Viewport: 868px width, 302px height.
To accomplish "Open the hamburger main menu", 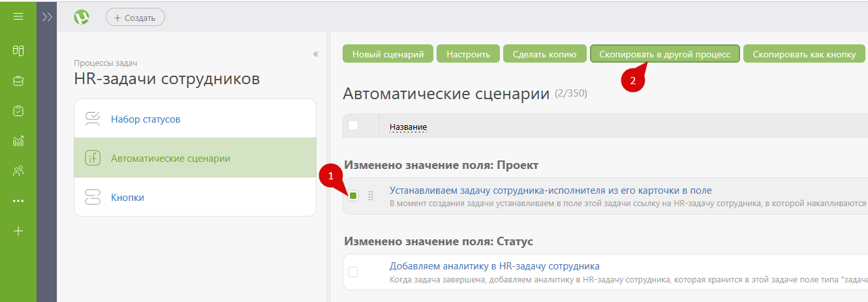I will (18, 16).
